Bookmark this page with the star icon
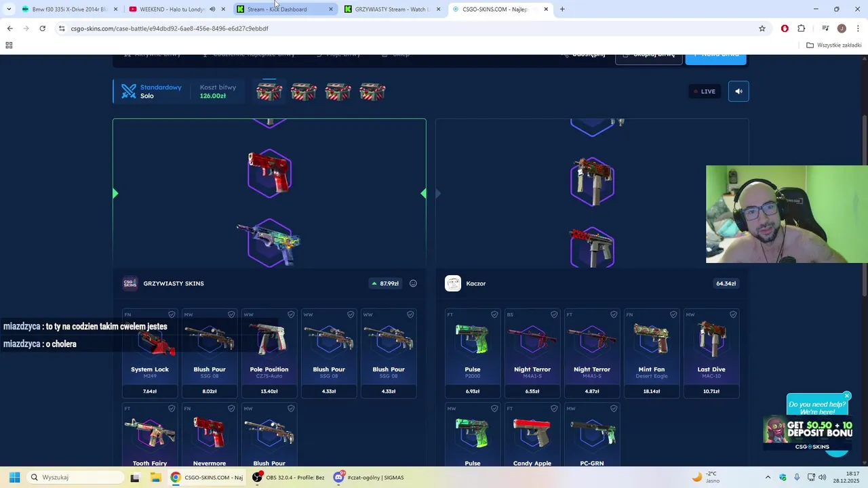The image size is (868, 488). (x=762, y=28)
